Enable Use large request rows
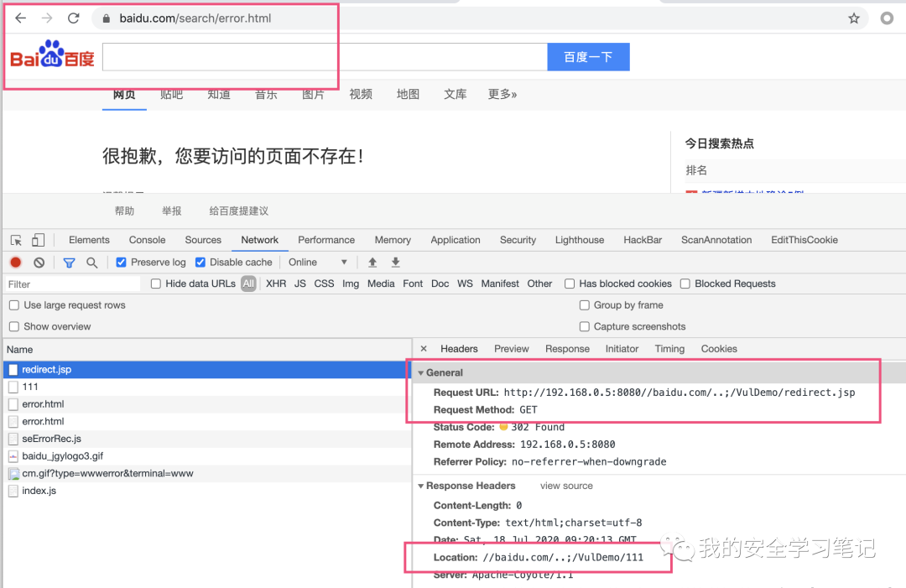 14,305
